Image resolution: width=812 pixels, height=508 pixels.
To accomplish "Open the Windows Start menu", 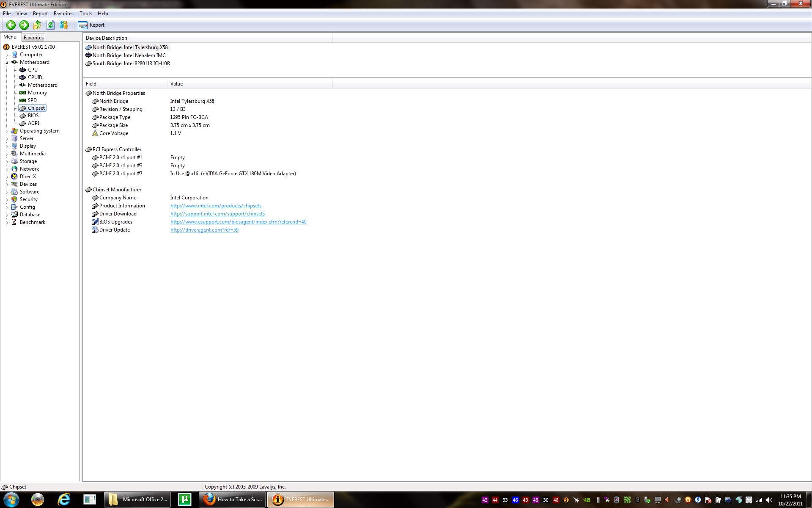I will pos(11,500).
